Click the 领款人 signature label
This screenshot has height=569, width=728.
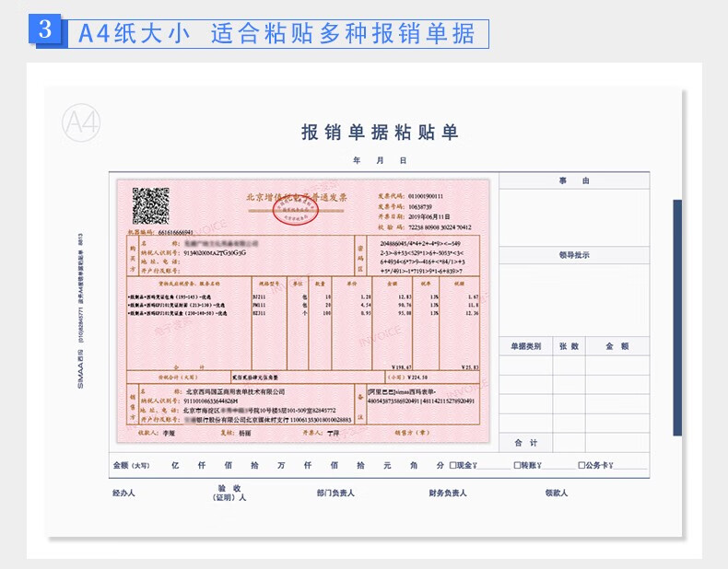556,493
